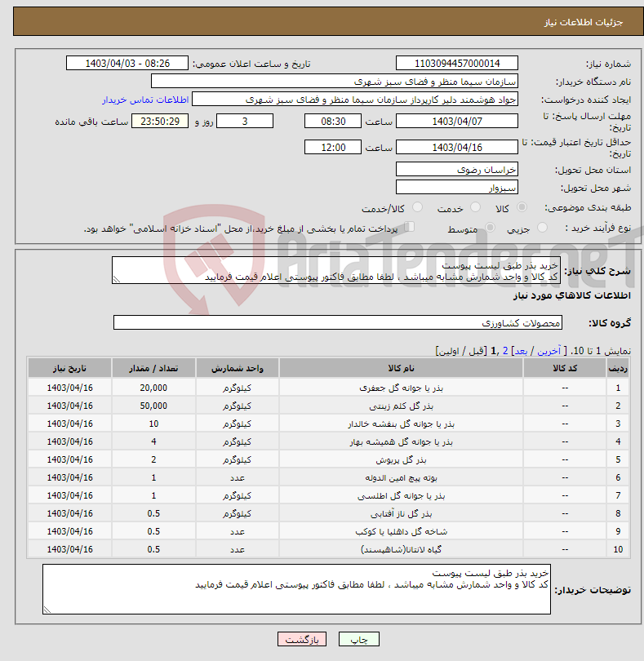Click the کد کالا column header

click(565, 368)
